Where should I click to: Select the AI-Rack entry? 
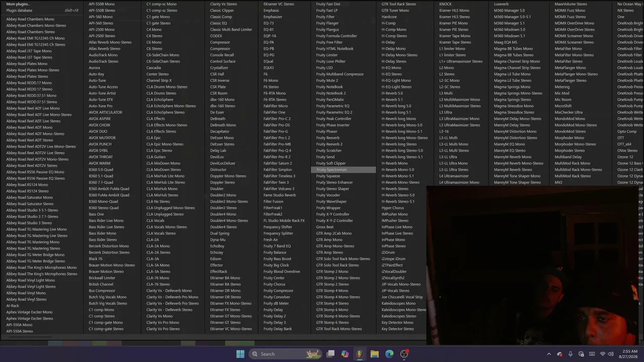coord(13,306)
